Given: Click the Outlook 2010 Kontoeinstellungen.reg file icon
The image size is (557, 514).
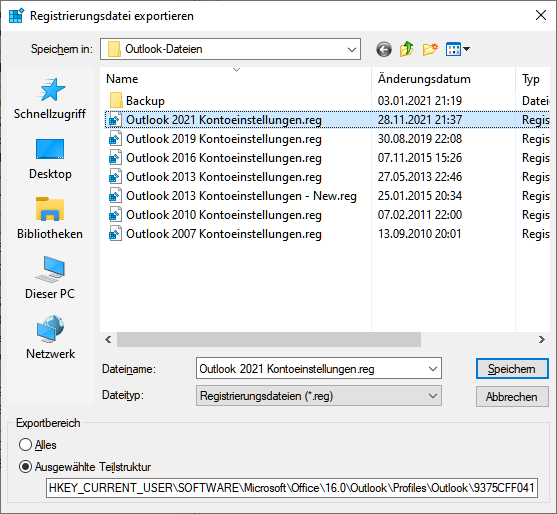Looking at the screenshot, I should pos(115,215).
